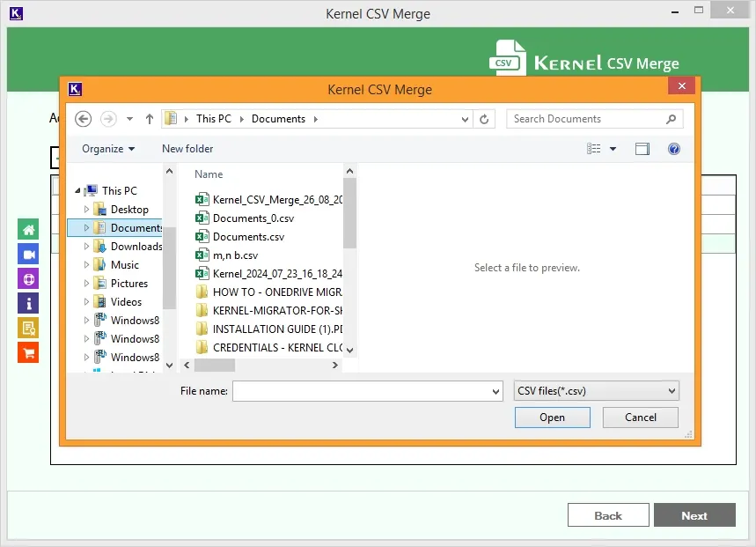The height and width of the screenshot is (547, 756).
Task: Open the view options dropdown arrow
Action: (613, 149)
